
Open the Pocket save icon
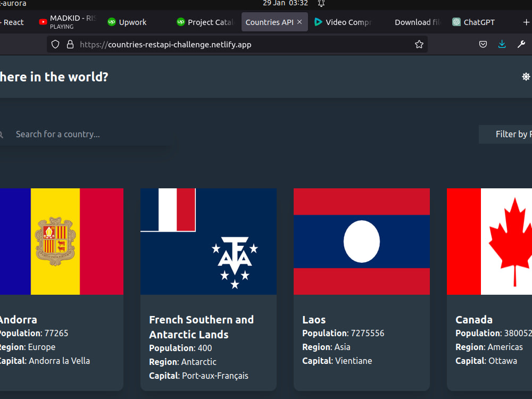click(x=483, y=45)
